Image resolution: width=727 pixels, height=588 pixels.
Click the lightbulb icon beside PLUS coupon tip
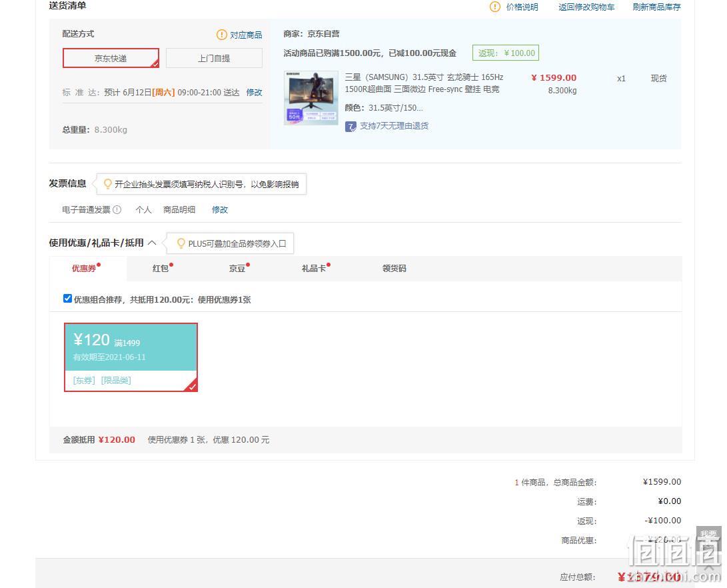[181, 243]
